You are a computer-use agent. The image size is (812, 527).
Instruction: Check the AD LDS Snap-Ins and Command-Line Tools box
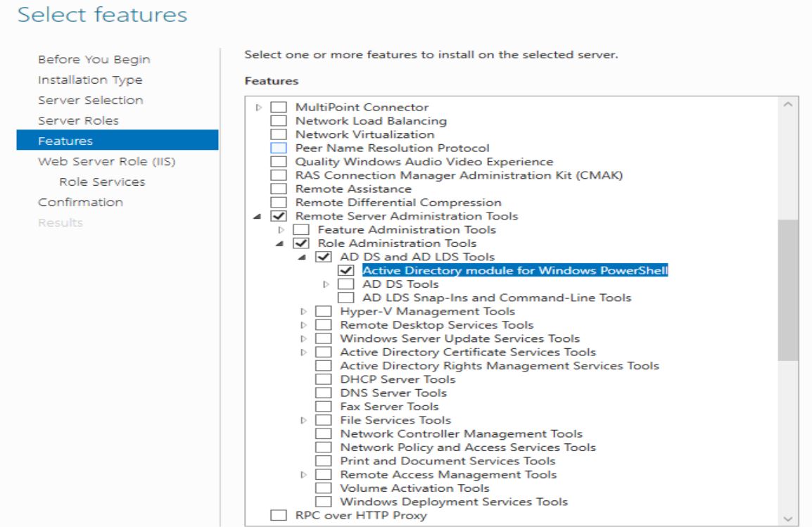coord(345,298)
